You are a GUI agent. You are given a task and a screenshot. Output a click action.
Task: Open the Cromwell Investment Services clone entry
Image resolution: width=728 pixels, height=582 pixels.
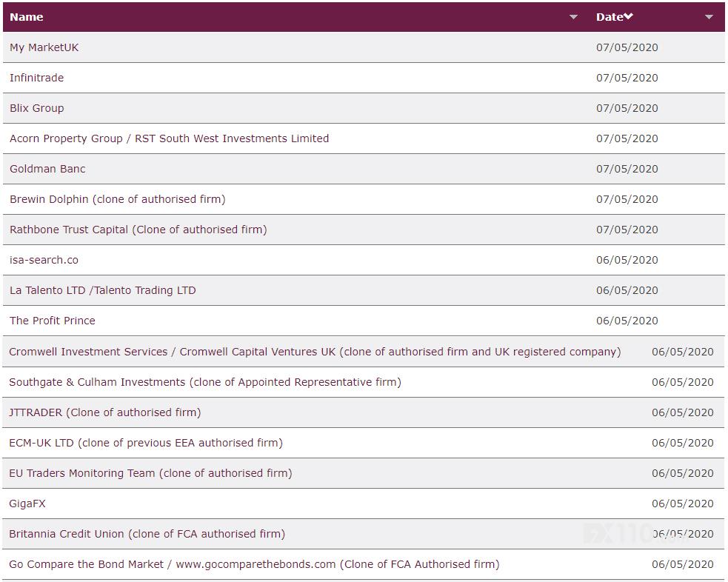point(315,352)
